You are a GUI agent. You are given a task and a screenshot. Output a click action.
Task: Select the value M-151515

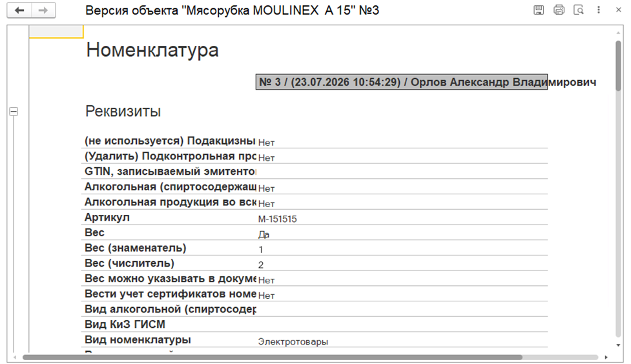tap(277, 219)
